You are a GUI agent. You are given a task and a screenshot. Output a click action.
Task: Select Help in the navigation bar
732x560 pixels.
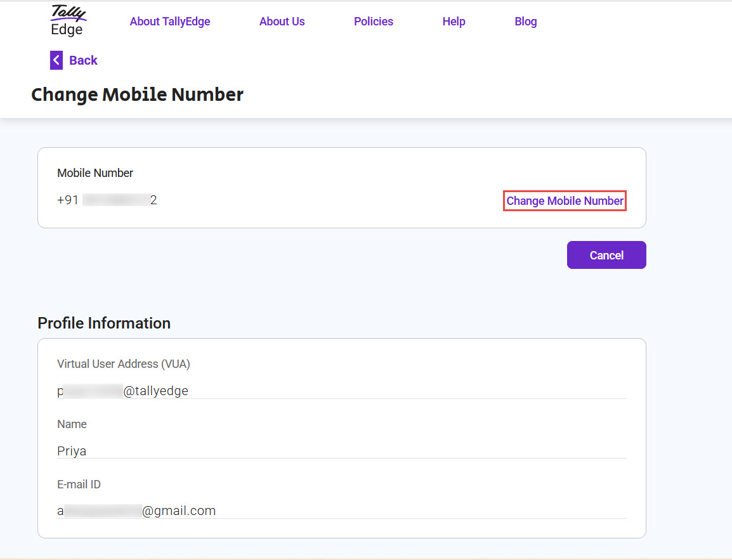pos(454,22)
